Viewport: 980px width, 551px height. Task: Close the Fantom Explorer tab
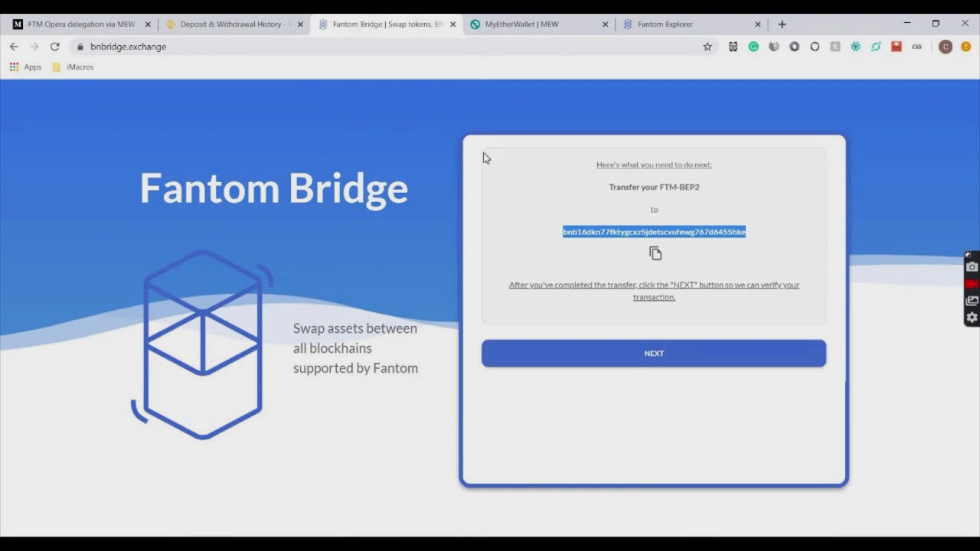click(758, 24)
